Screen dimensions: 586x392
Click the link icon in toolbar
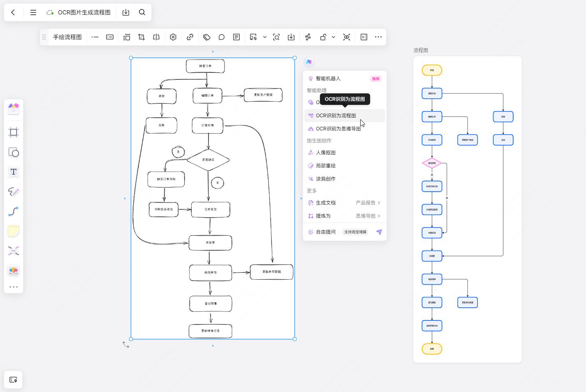click(190, 37)
